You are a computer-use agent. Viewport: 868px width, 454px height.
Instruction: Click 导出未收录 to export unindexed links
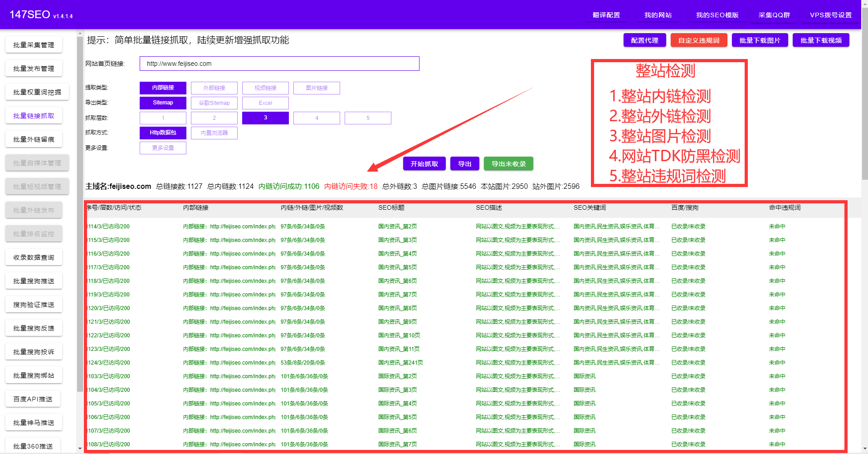[508, 163]
